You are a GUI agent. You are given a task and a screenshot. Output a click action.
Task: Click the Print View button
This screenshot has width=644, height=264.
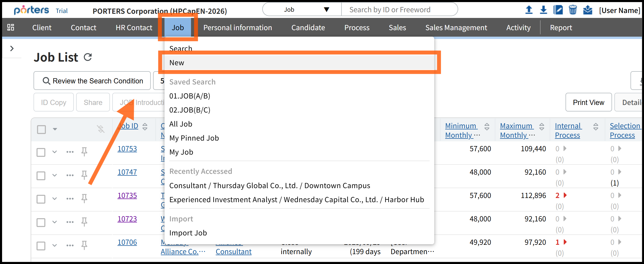click(588, 102)
